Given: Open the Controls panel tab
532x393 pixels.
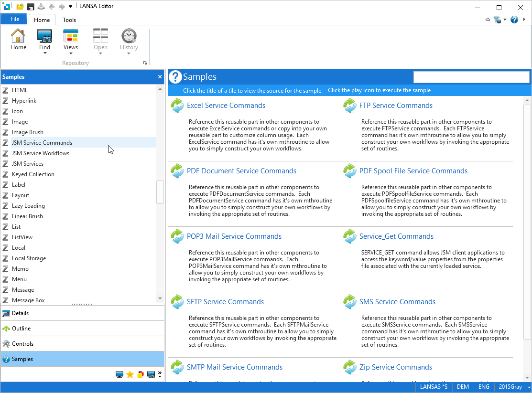Looking at the screenshot, I should pos(82,344).
